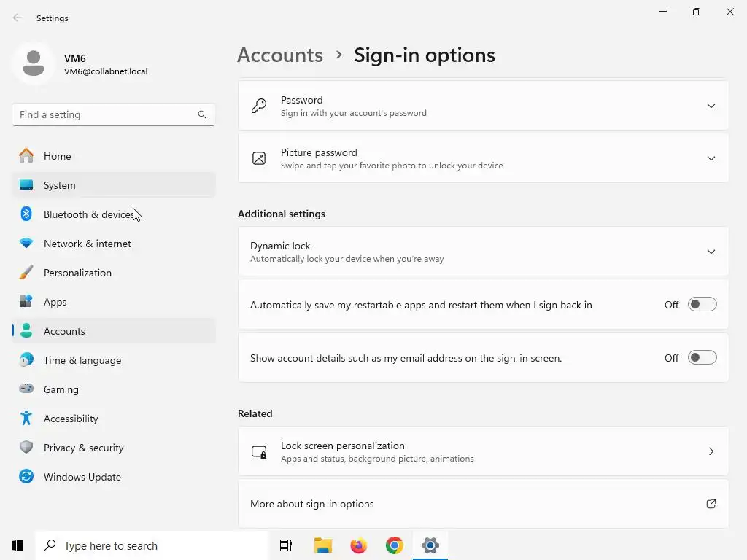Expand the Picture password chevron

point(711,158)
